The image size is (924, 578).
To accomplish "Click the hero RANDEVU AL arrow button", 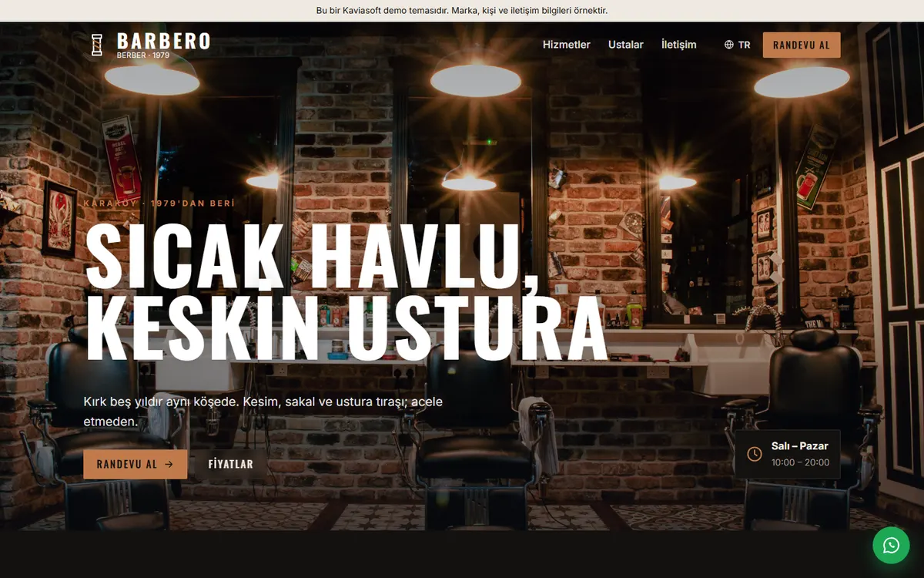I will (x=135, y=465).
